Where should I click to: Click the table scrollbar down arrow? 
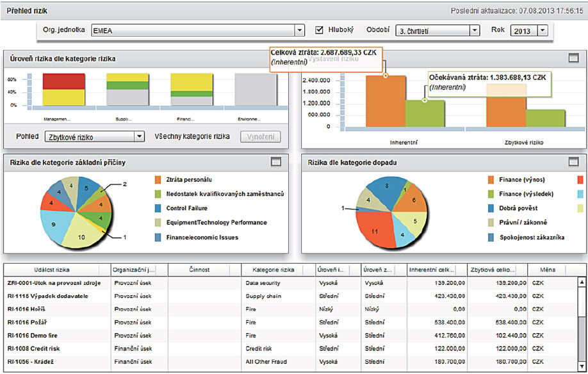click(582, 366)
